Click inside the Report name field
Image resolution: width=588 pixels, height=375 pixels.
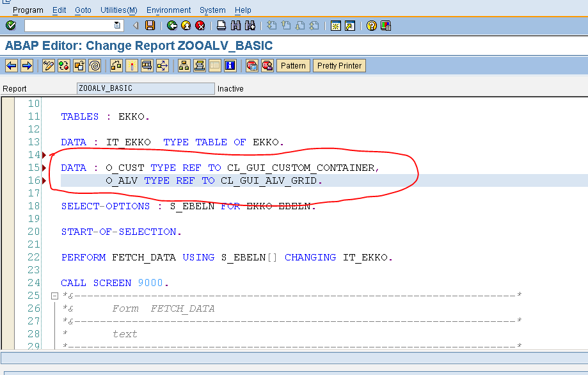145,88
